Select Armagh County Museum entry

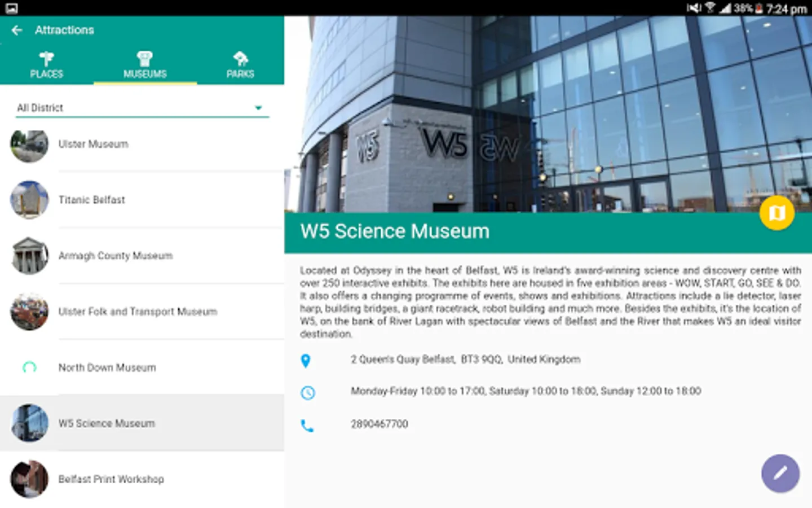coord(142,256)
